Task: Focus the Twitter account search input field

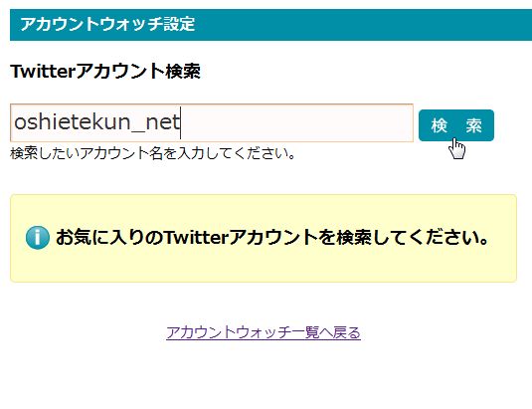Action: pos(212,122)
